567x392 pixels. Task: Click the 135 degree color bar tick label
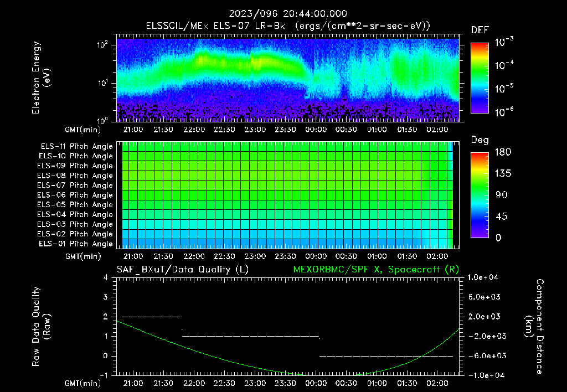point(503,174)
